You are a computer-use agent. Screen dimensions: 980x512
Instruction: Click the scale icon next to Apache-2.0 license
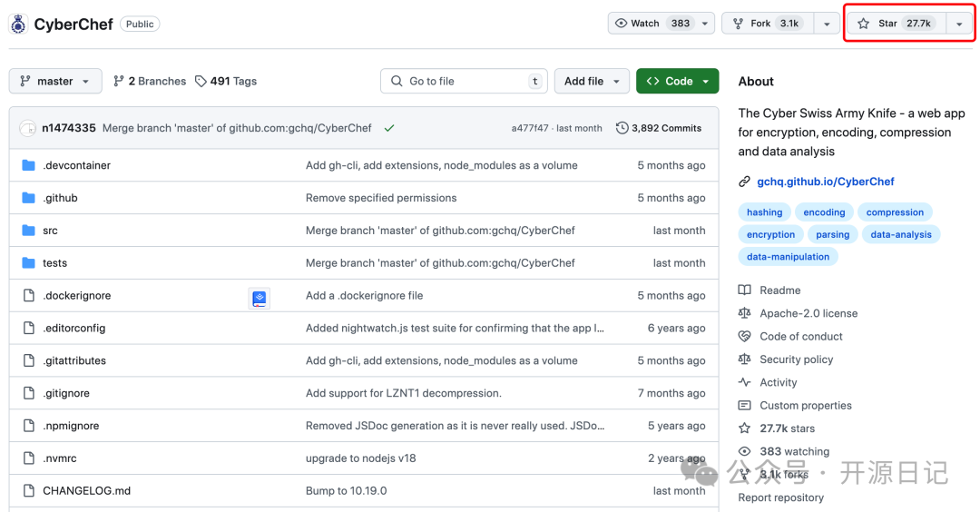pos(744,313)
